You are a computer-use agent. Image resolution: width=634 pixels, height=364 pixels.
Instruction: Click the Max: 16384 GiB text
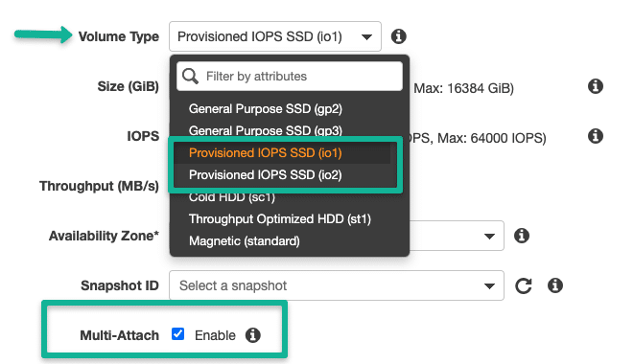(x=464, y=88)
